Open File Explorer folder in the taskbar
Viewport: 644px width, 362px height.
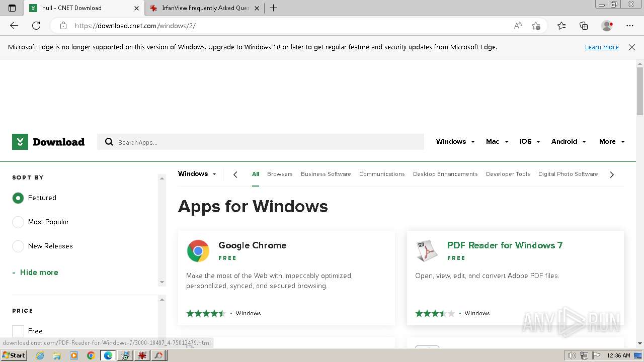57,355
